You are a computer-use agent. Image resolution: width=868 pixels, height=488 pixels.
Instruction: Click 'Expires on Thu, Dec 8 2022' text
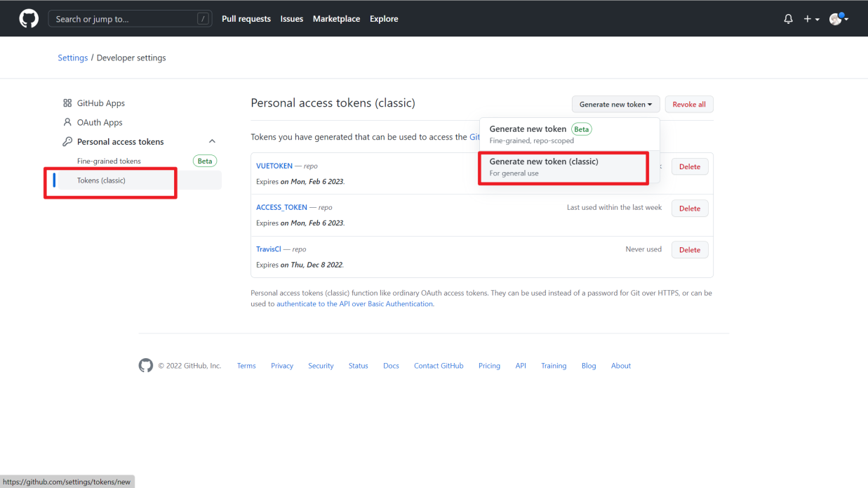click(x=300, y=265)
